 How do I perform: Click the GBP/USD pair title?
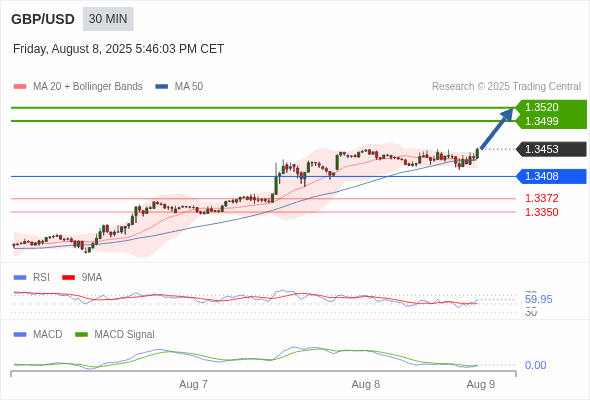pyautogui.click(x=43, y=19)
